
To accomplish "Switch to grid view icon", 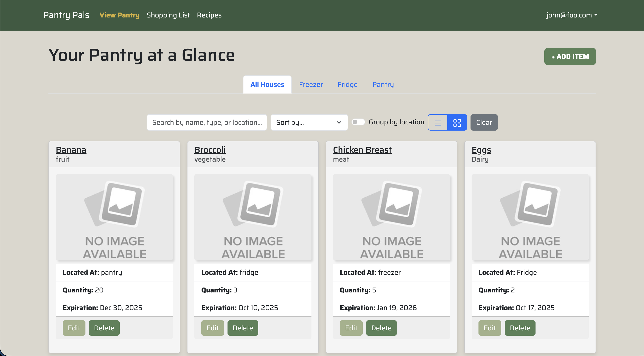I will click(457, 122).
